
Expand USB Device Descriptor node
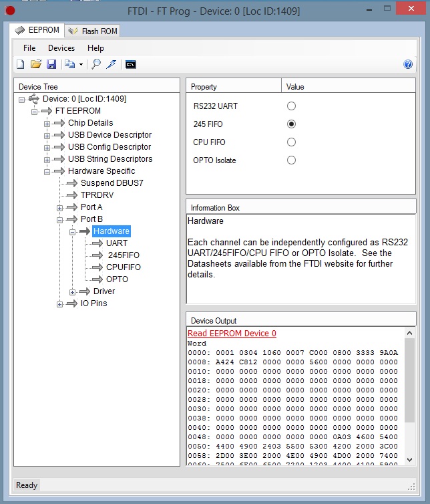(x=47, y=136)
